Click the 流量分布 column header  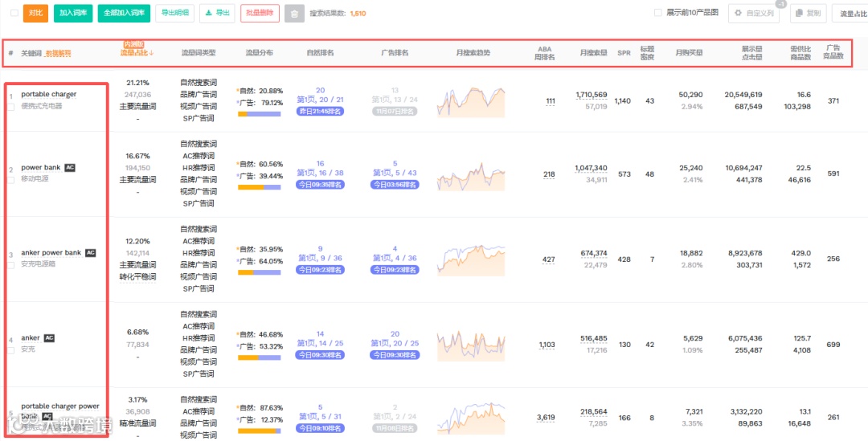click(x=259, y=53)
